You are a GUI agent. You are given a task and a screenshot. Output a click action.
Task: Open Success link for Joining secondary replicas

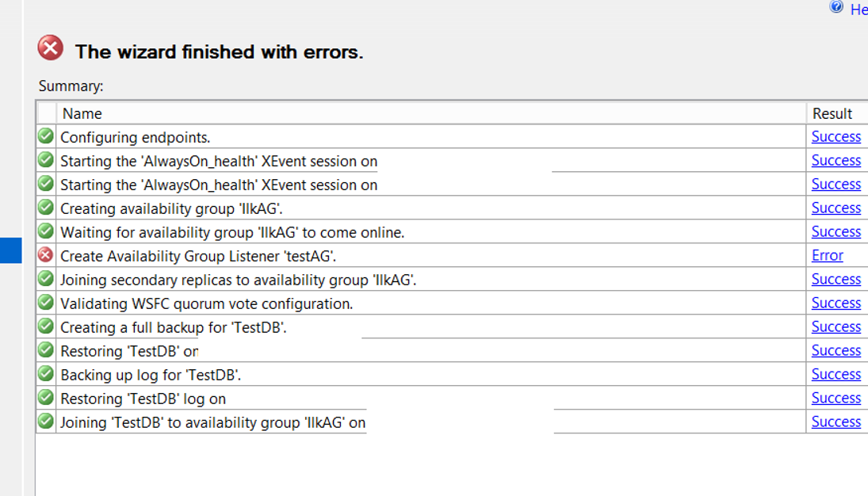(835, 279)
